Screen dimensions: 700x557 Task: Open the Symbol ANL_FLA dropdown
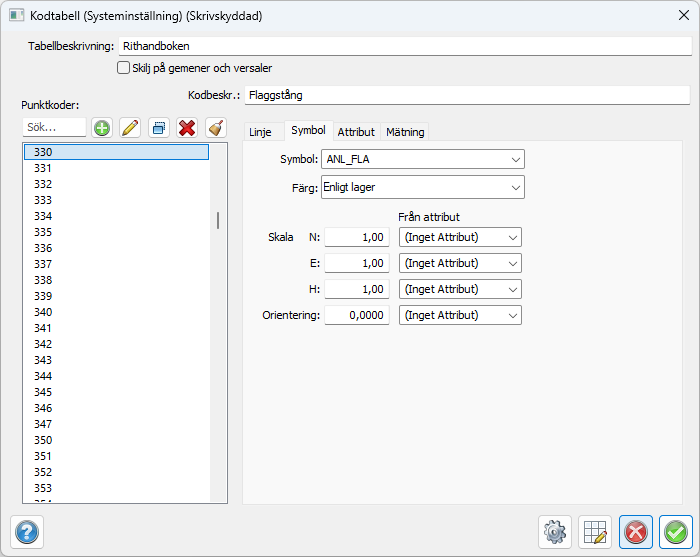(x=421, y=159)
